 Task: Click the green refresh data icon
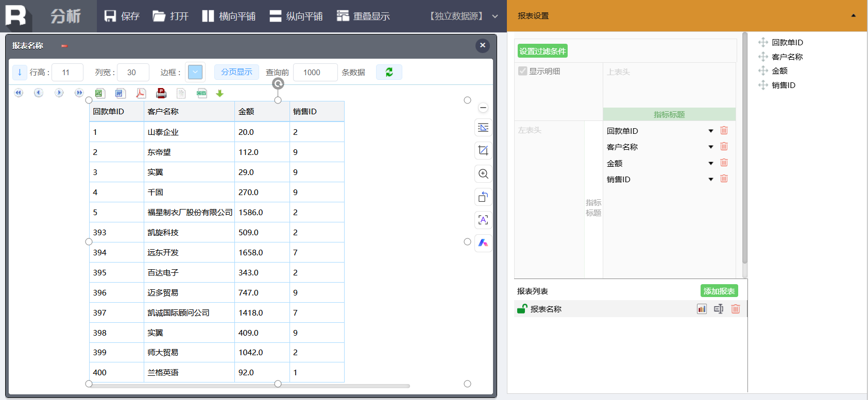(x=389, y=72)
